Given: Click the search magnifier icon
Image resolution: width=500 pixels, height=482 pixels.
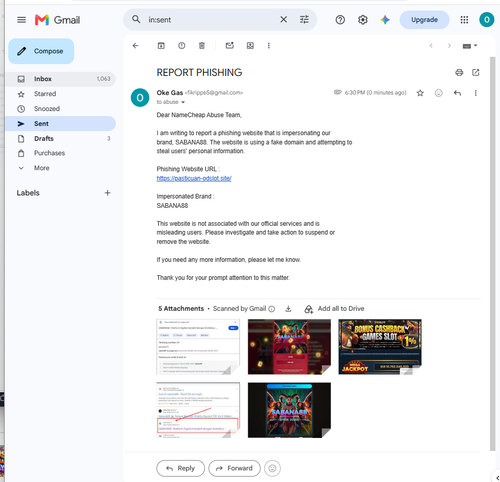Looking at the screenshot, I should coord(136,19).
